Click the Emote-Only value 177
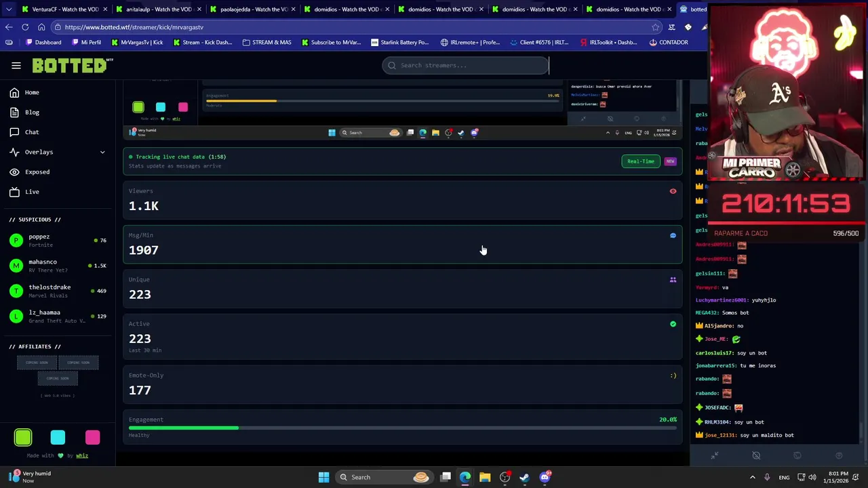This screenshot has height=488, width=868. [x=140, y=390]
